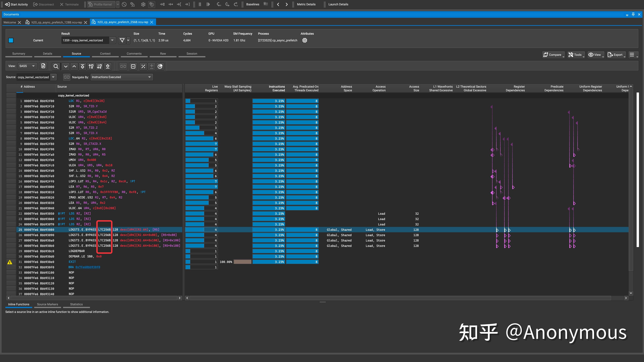
Task: Click the navigate previous chevron in toolbar
Action: click(278, 4)
